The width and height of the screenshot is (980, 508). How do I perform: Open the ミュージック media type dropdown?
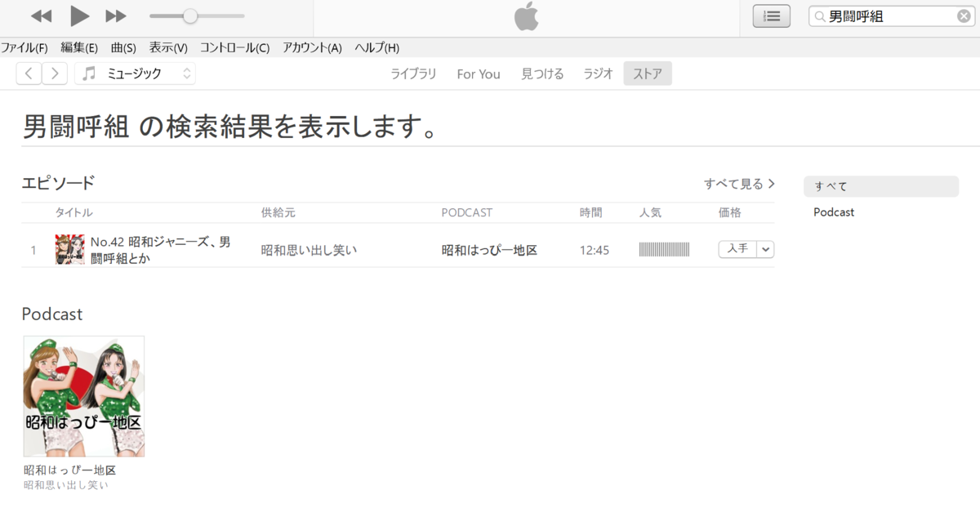pyautogui.click(x=135, y=74)
